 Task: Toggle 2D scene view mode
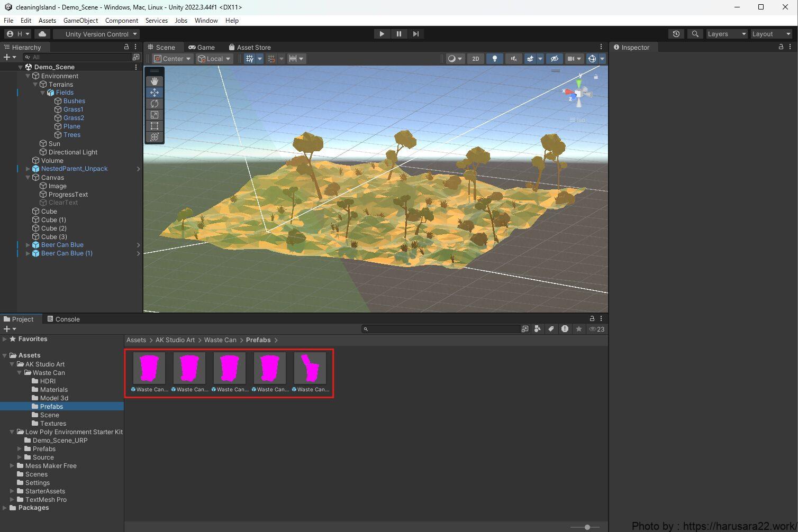(475, 59)
